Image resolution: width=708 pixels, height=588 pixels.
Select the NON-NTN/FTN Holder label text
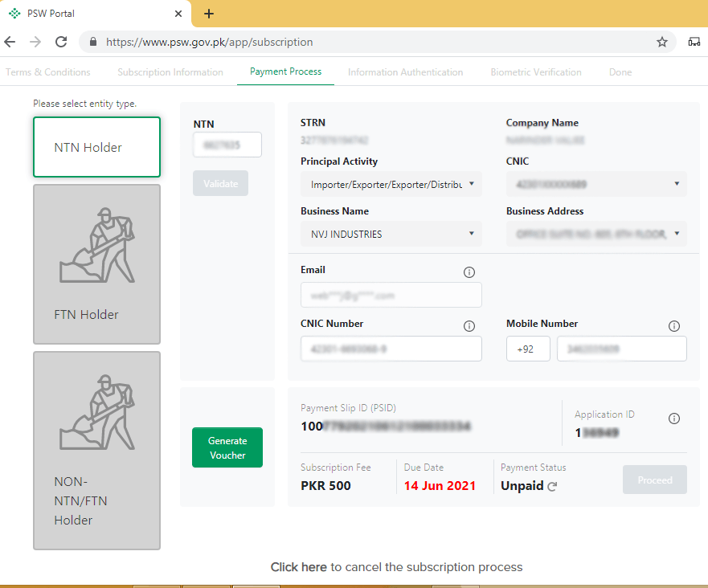tap(80, 501)
